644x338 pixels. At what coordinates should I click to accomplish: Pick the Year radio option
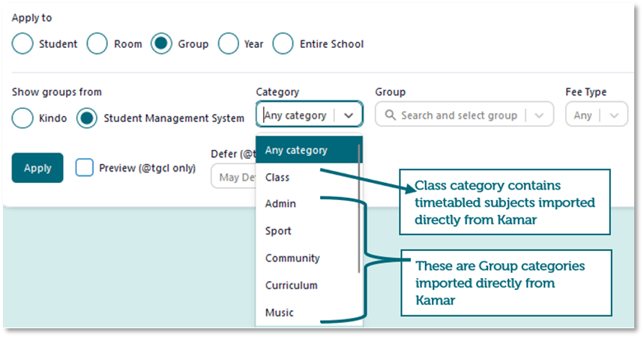[x=229, y=43]
